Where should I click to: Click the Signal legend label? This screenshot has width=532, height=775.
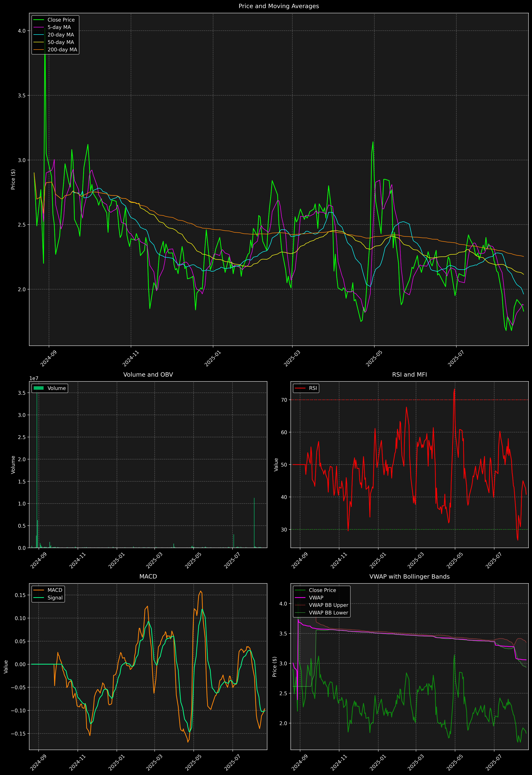coord(55,598)
